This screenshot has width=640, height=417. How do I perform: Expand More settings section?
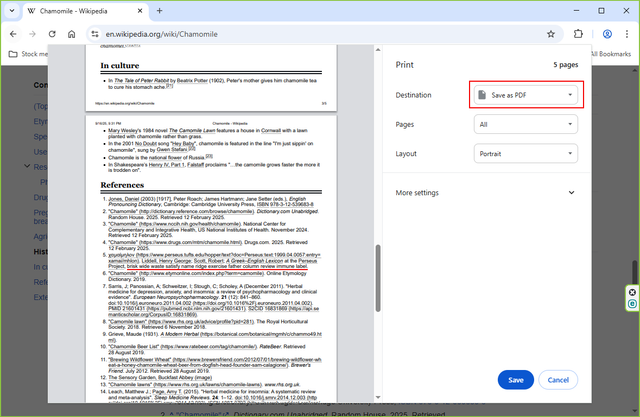coord(485,193)
